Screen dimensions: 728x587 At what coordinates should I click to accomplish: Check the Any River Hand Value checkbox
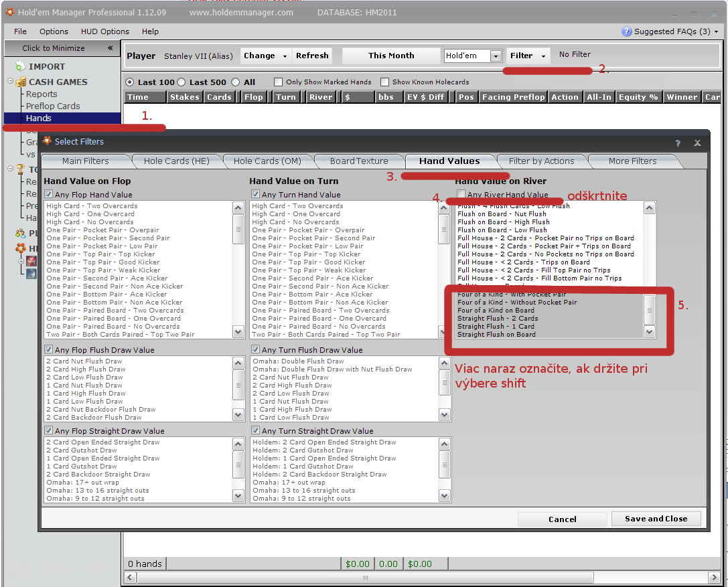(x=461, y=195)
